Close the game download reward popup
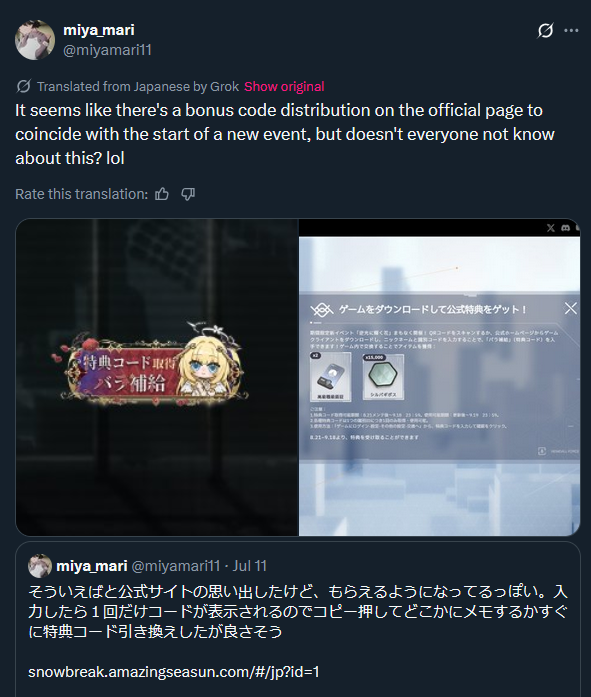Screen dimensions: 591x697 click(x=571, y=308)
